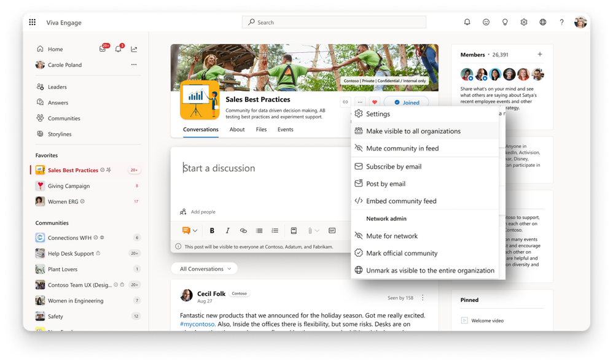Insert a numbered list
The width and height of the screenshot is (613, 364).
pos(275,230)
